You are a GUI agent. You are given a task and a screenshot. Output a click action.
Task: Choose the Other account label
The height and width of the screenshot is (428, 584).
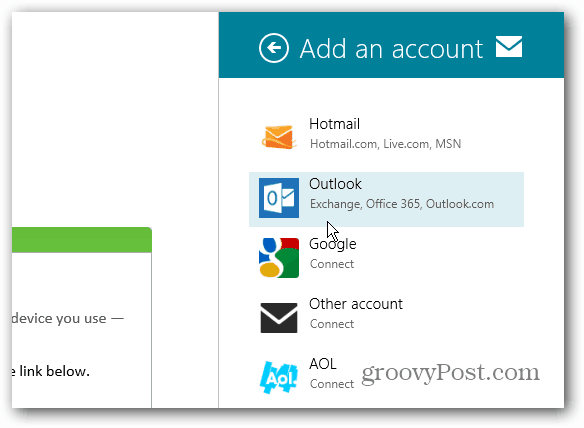[356, 304]
